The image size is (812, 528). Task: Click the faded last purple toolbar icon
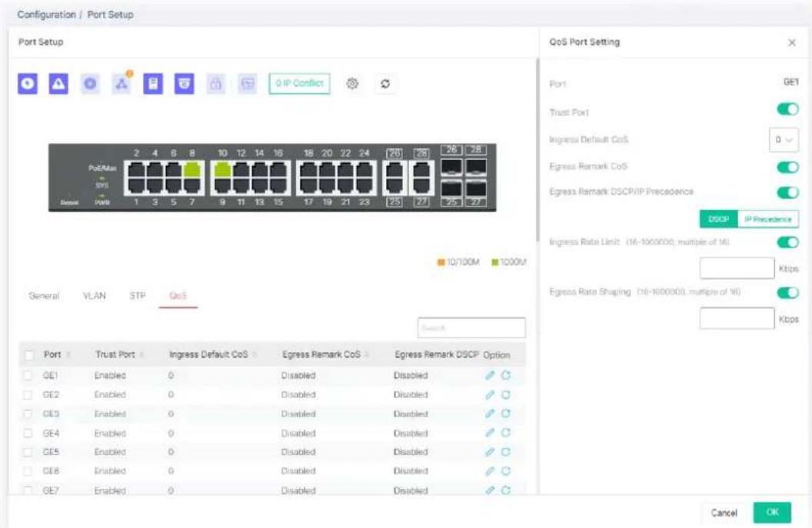pos(247,83)
